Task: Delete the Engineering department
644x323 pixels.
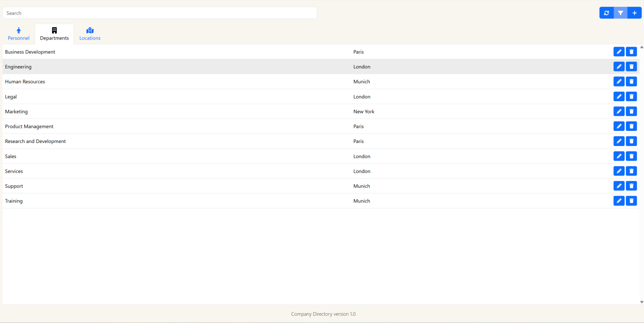Action: [x=631, y=67]
